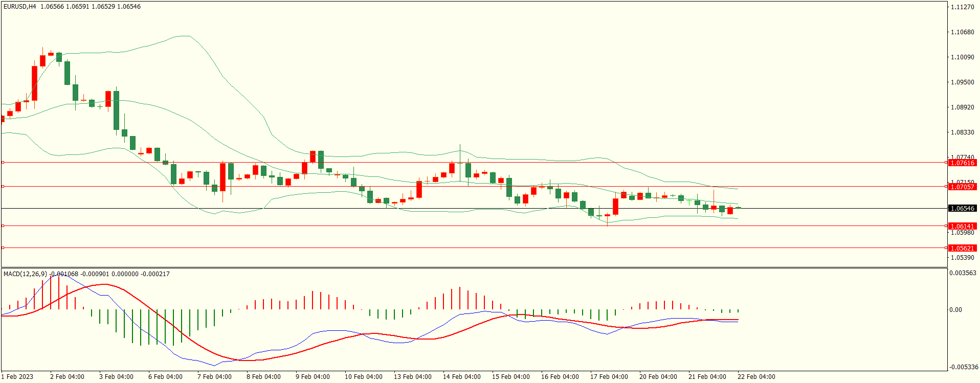The image size is (980, 383).
Task: Click the 20 Feb 04:00 time label
Action: pyautogui.click(x=658, y=377)
